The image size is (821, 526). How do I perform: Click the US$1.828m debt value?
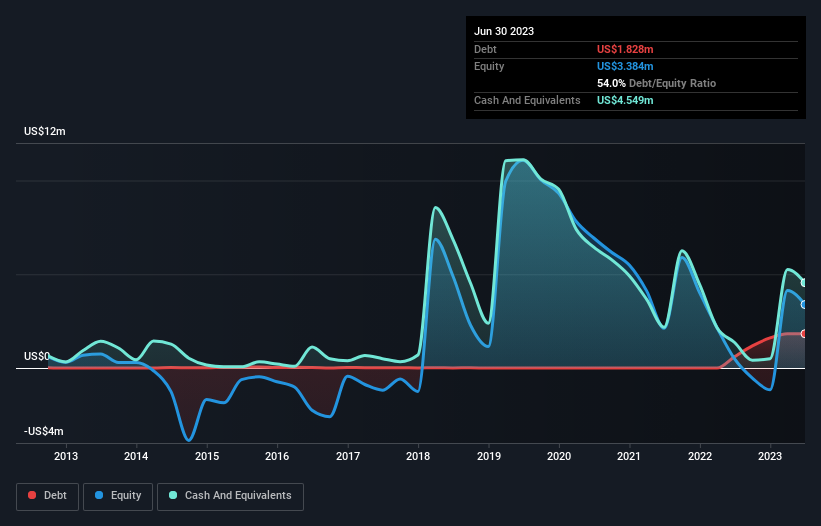coord(625,49)
